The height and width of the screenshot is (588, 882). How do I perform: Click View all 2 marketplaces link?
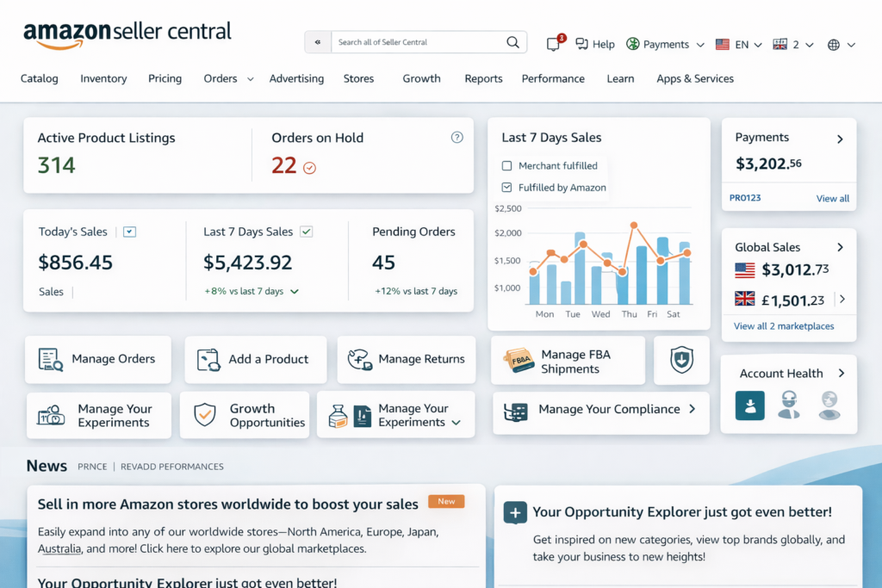[784, 326]
